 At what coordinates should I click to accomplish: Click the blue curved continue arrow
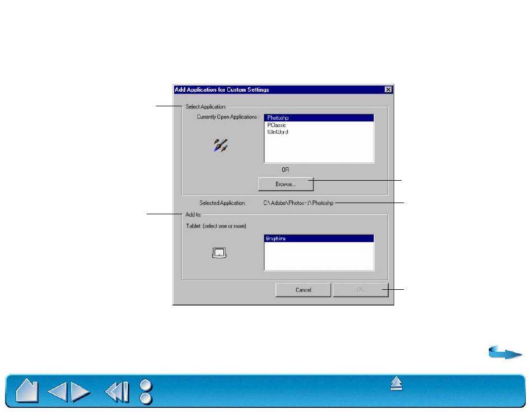(x=505, y=352)
